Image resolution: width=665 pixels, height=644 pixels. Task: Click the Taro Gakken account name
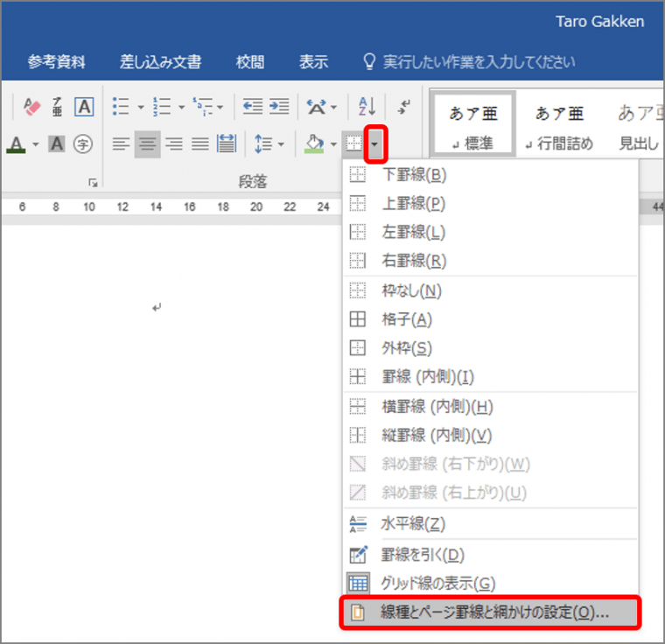(599, 21)
